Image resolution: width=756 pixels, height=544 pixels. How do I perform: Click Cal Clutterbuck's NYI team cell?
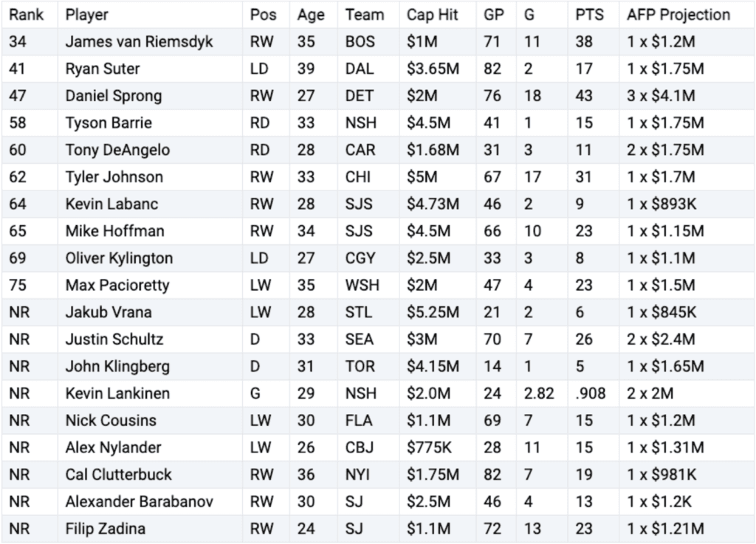pyautogui.click(x=358, y=475)
